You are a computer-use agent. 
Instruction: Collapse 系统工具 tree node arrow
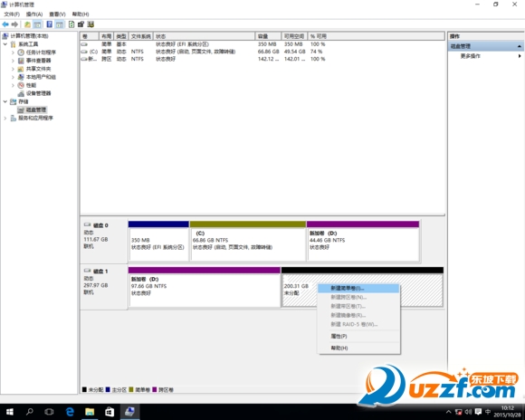(x=5, y=44)
